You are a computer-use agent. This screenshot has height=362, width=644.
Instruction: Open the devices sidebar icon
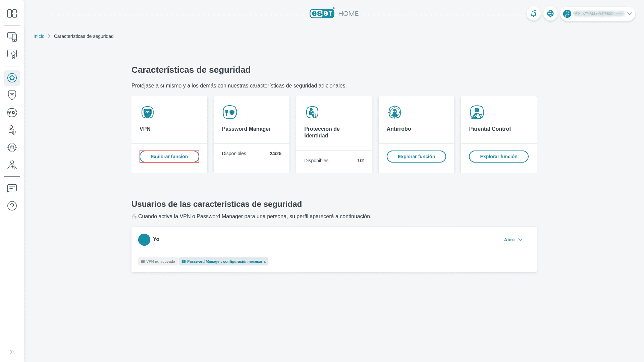coord(12,37)
